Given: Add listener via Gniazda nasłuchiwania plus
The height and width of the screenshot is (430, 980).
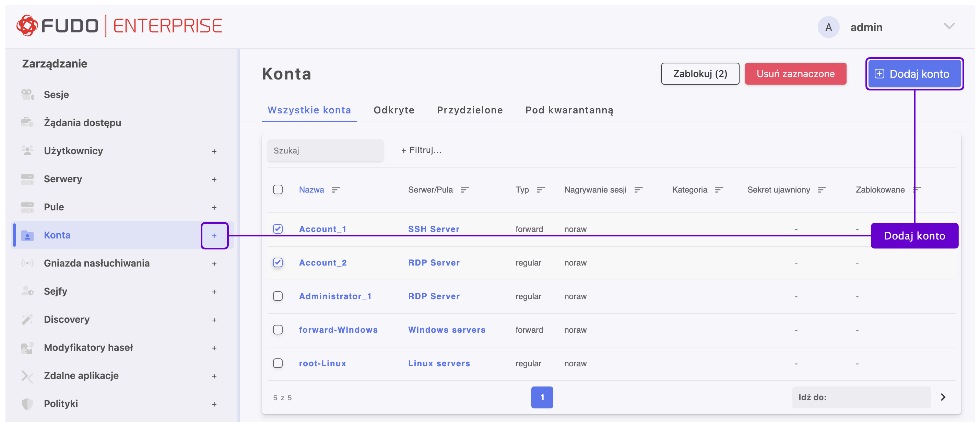Looking at the screenshot, I should tap(214, 263).
